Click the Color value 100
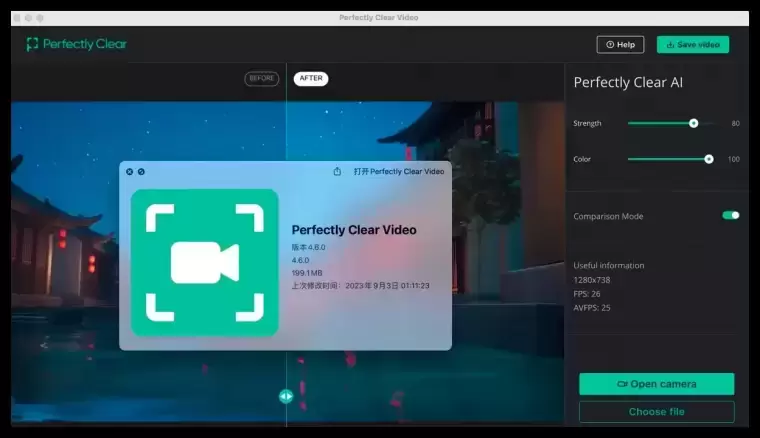Viewport: 760px width, 438px height. pos(734,159)
